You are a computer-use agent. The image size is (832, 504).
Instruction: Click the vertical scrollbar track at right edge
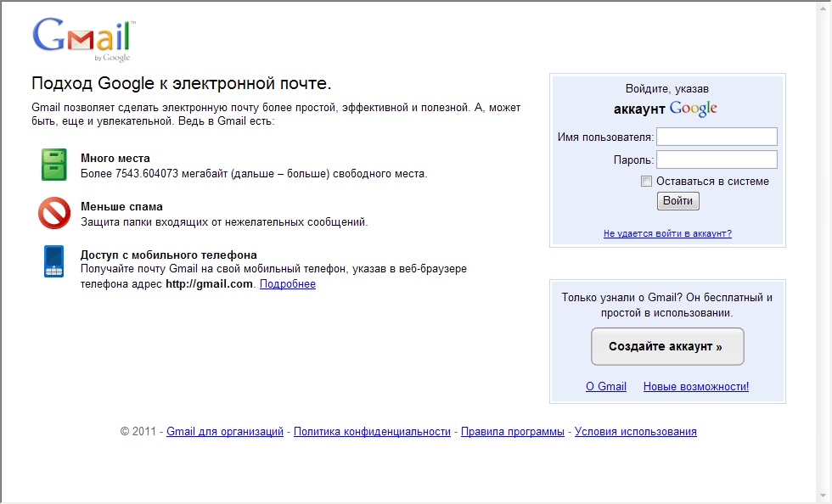[x=824, y=252]
